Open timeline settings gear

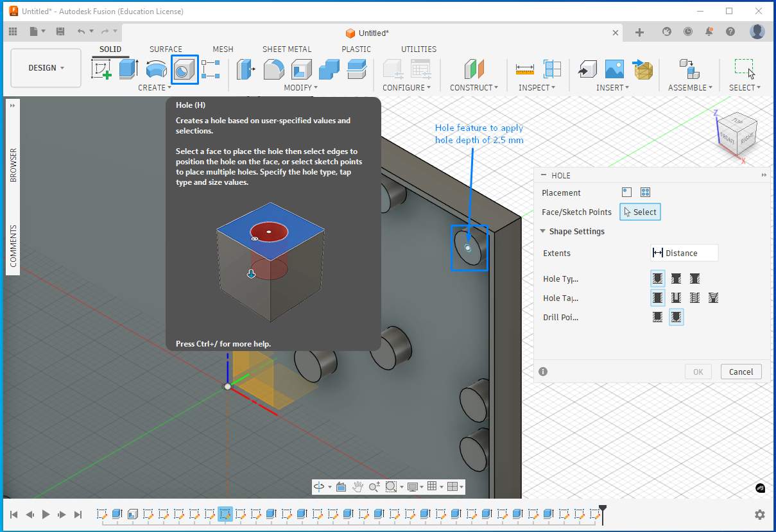click(760, 515)
